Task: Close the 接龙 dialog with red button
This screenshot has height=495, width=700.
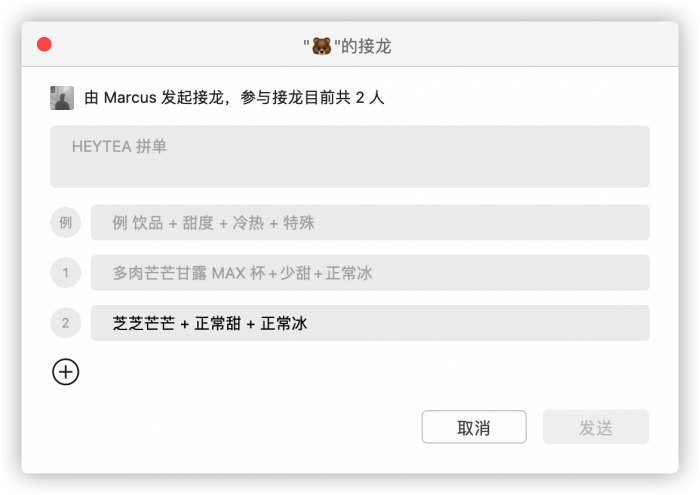Action: click(x=44, y=45)
